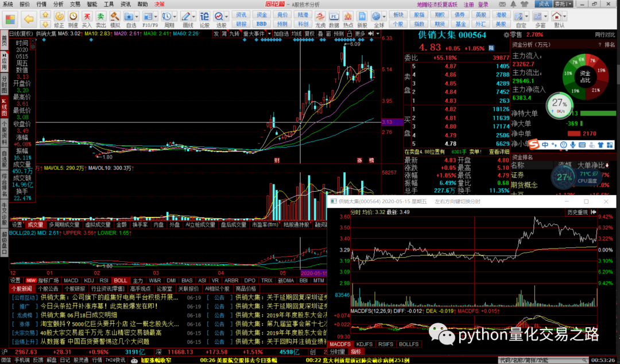The width and height of the screenshot is (620, 364).
Task: Click the 历史重现 button in intraday window
Action: click(x=578, y=212)
